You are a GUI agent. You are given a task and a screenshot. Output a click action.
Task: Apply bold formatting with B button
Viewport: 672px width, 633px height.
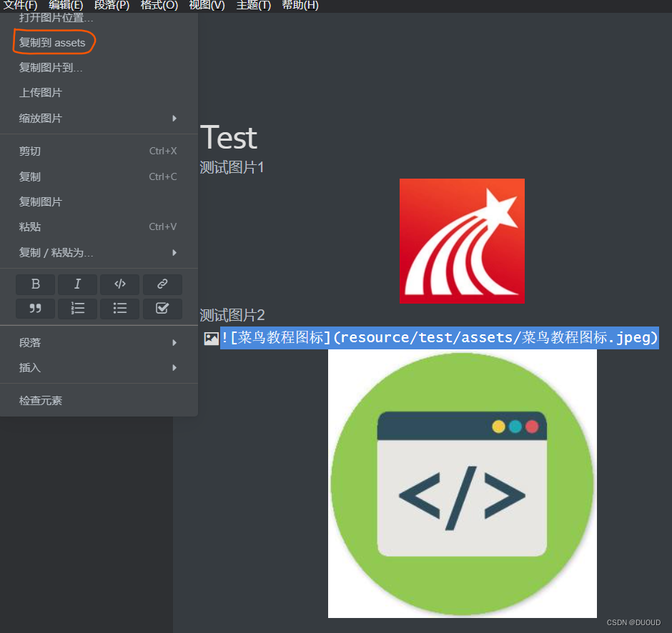click(x=35, y=284)
